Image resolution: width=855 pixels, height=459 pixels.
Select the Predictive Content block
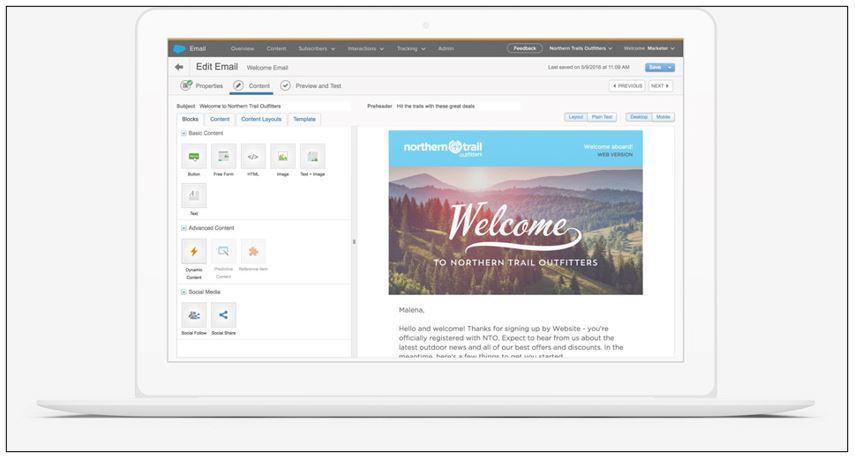coord(224,251)
